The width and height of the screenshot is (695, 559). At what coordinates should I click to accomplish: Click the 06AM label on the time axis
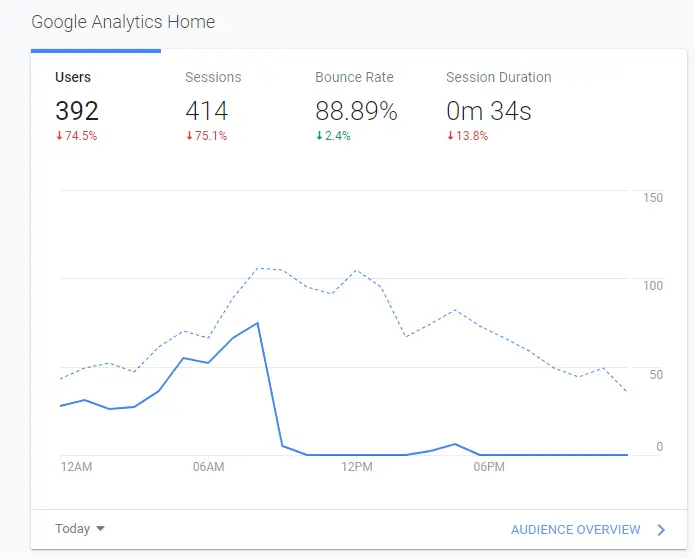tap(208, 467)
